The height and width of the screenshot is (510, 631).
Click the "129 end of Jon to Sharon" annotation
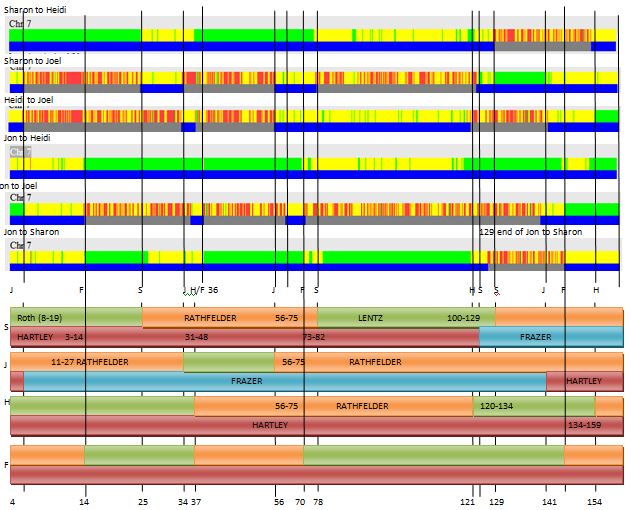click(x=530, y=232)
